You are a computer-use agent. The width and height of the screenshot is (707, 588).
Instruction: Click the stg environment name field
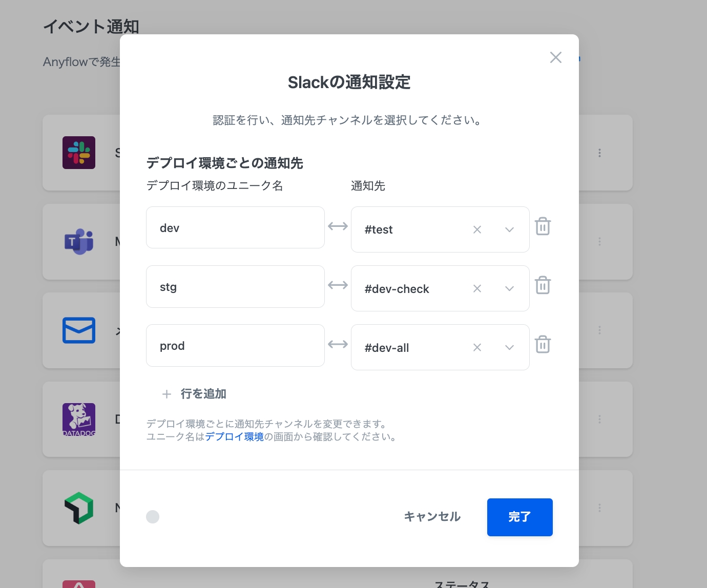235,287
